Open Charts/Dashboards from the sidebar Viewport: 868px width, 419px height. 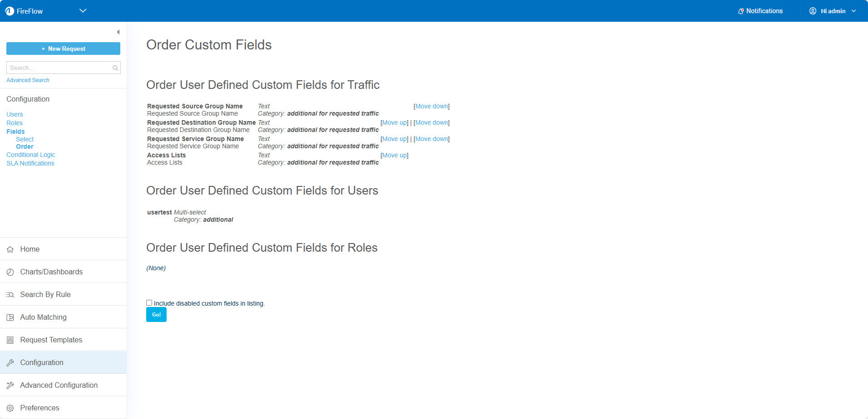tap(51, 272)
